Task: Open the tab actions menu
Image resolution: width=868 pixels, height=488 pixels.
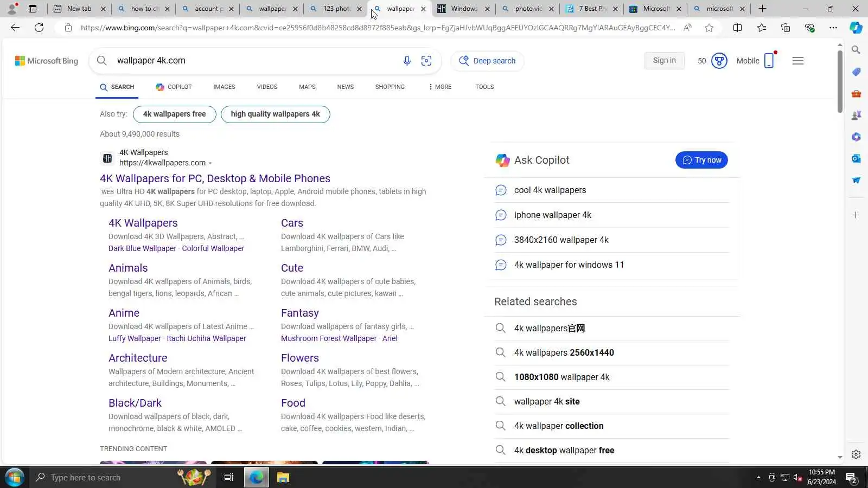Action: point(33,9)
